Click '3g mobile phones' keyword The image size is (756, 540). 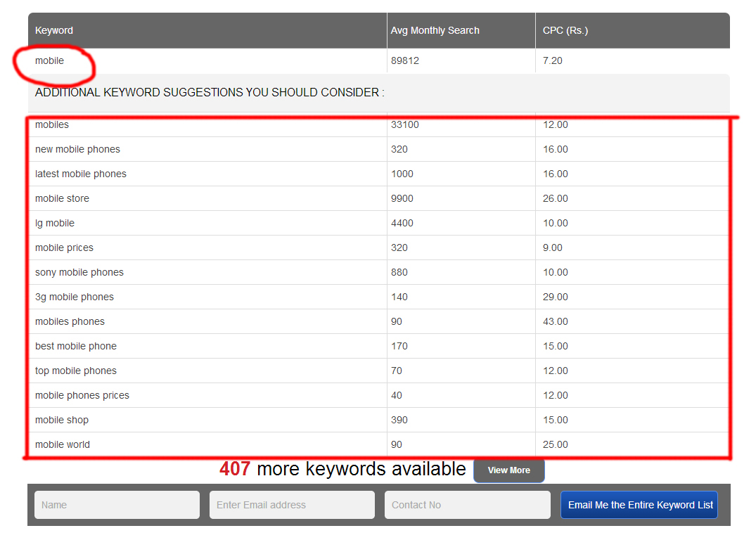click(x=75, y=297)
